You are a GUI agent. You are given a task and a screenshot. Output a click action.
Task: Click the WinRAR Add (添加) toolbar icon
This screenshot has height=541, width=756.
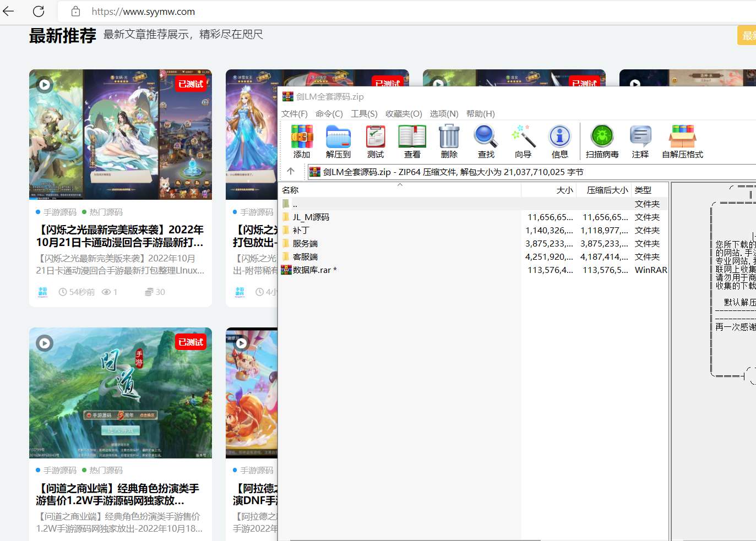tap(302, 136)
